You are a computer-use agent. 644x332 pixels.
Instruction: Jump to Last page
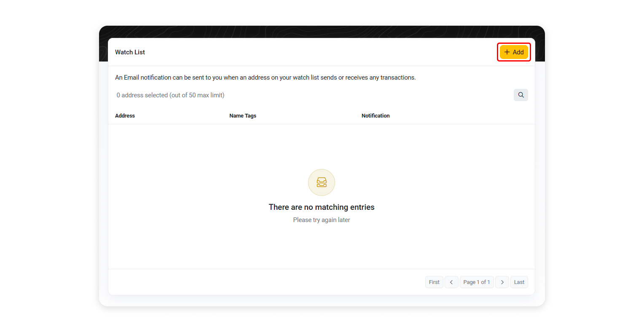[519, 282]
